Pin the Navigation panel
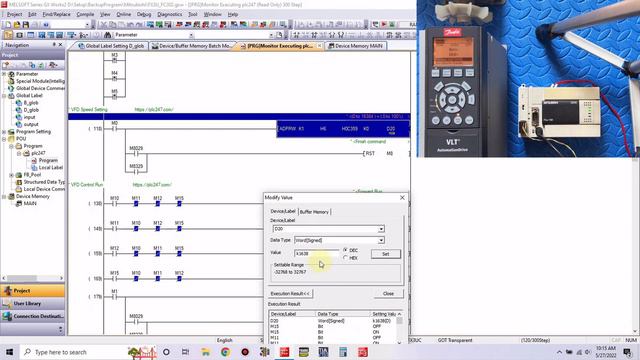The width and height of the screenshot is (640, 360). click(54, 45)
